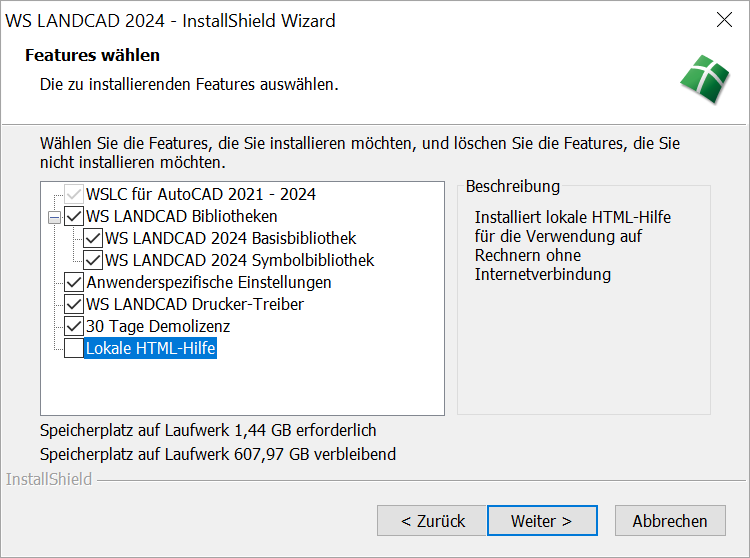Go back with the Zurück button

tap(433, 521)
